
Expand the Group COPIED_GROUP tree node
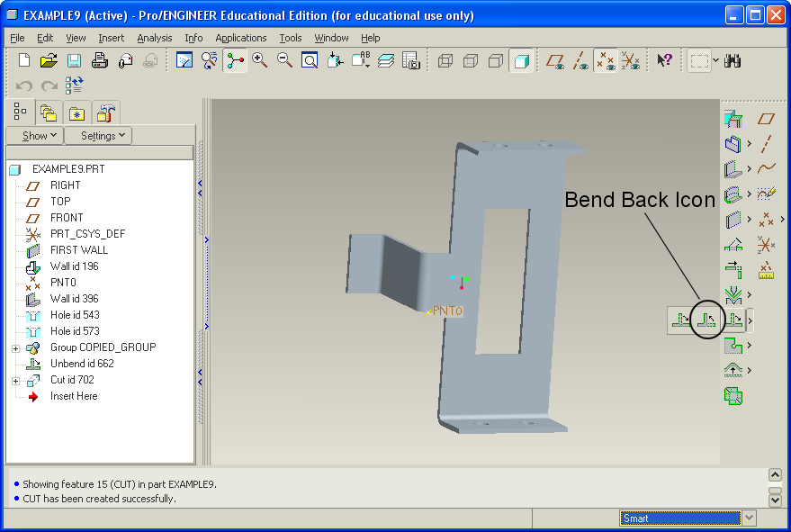pyautogui.click(x=15, y=347)
